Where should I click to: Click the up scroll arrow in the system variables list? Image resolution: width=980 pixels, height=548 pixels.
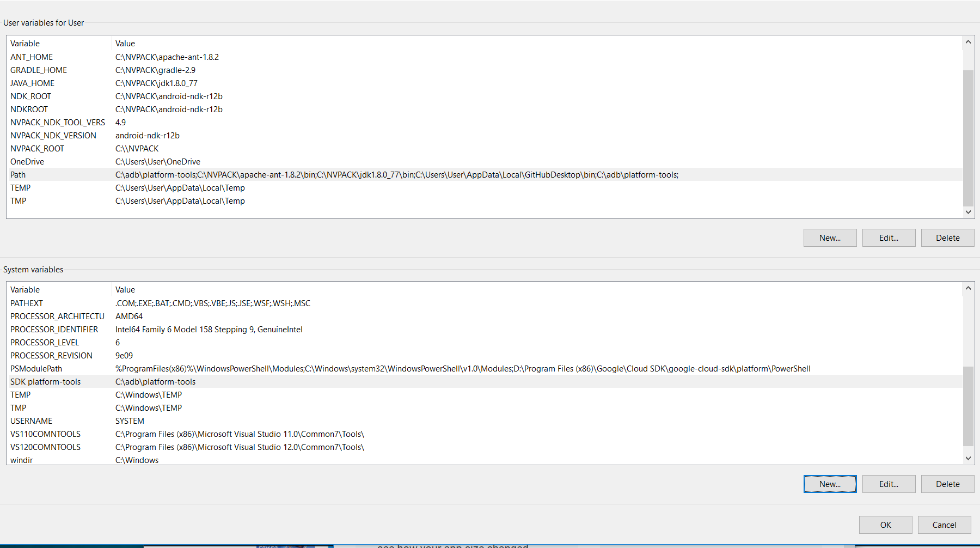click(968, 288)
